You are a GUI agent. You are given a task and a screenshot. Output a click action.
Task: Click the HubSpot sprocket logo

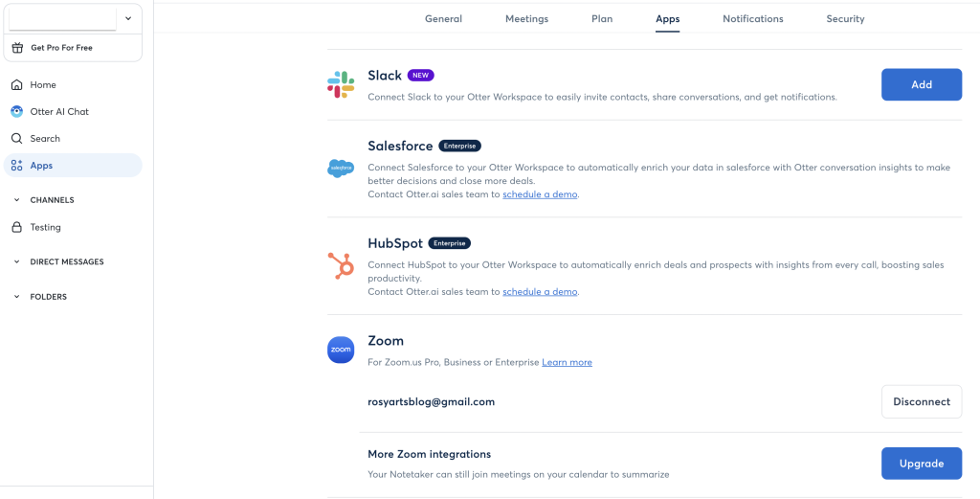click(x=342, y=265)
